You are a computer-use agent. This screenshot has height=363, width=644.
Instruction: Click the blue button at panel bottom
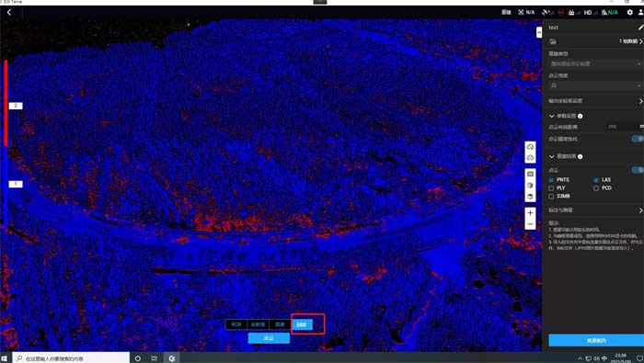(x=596, y=340)
